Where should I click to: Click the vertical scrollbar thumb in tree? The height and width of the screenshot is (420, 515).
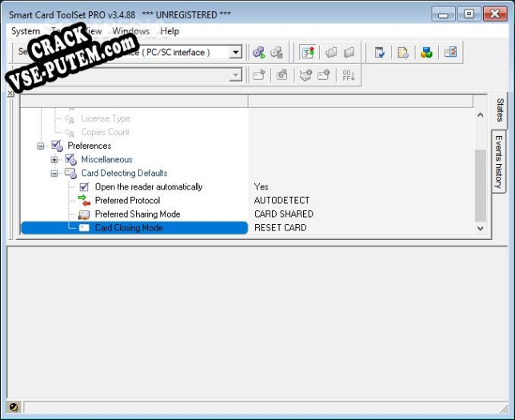[x=480, y=186]
